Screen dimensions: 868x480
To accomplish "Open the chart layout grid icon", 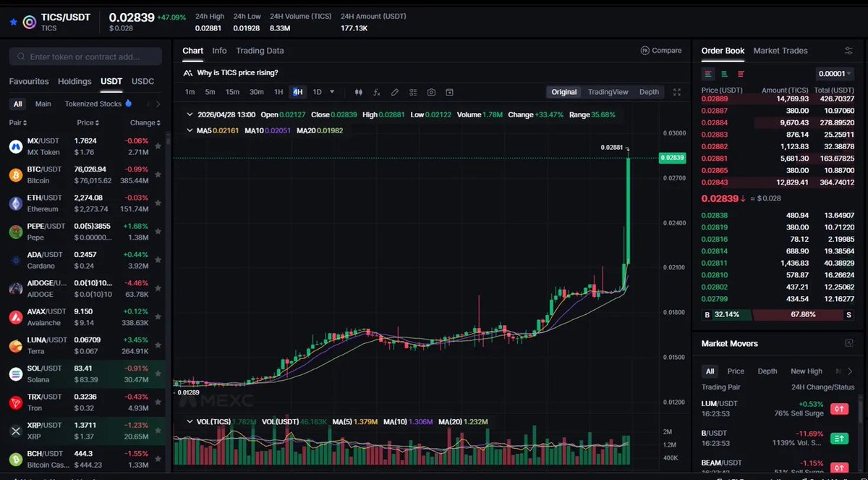I will point(413,92).
